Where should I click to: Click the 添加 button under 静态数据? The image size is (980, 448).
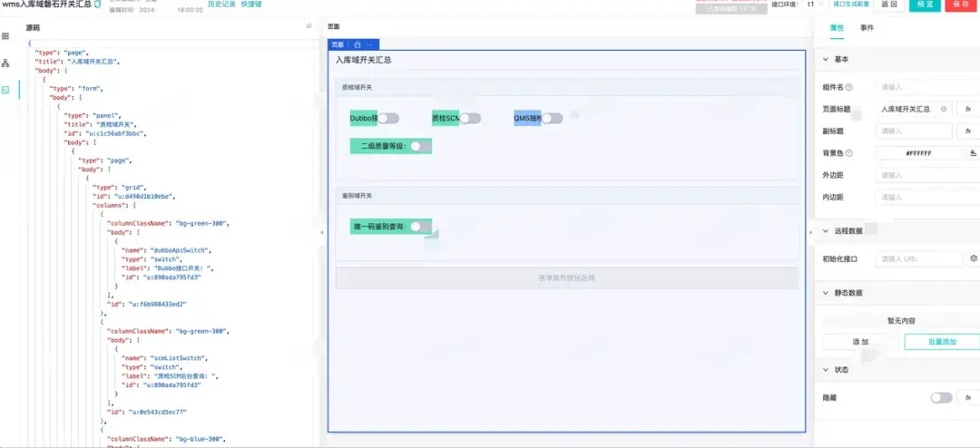click(860, 342)
